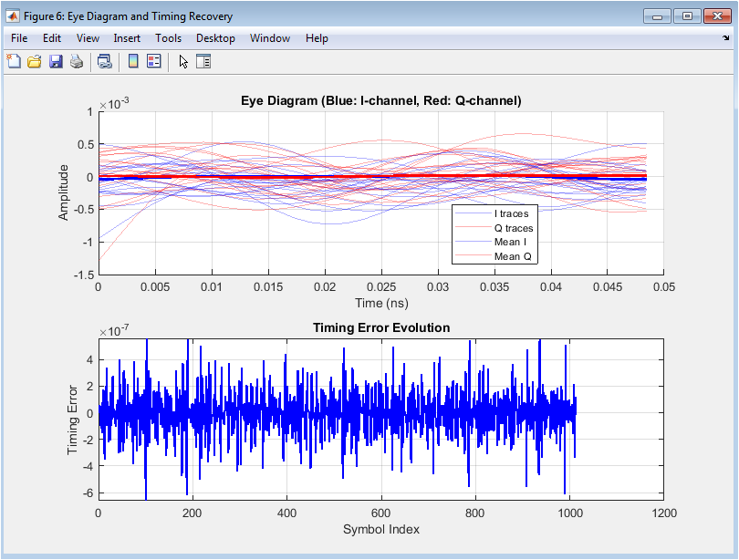Enable the Edit Plot arrow tool
This screenshot has width=739, height=560.
(x=183, y=62)
